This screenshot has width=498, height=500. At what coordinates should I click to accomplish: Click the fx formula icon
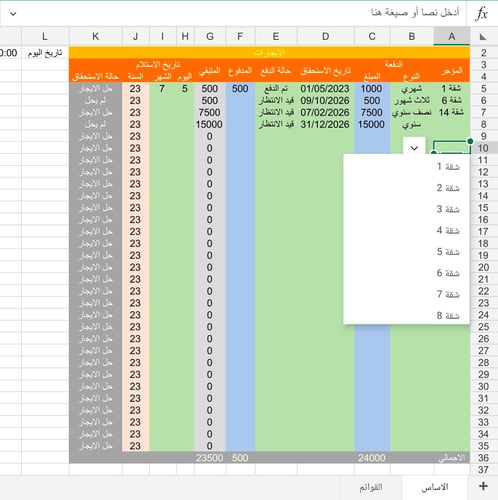[482, 14]
